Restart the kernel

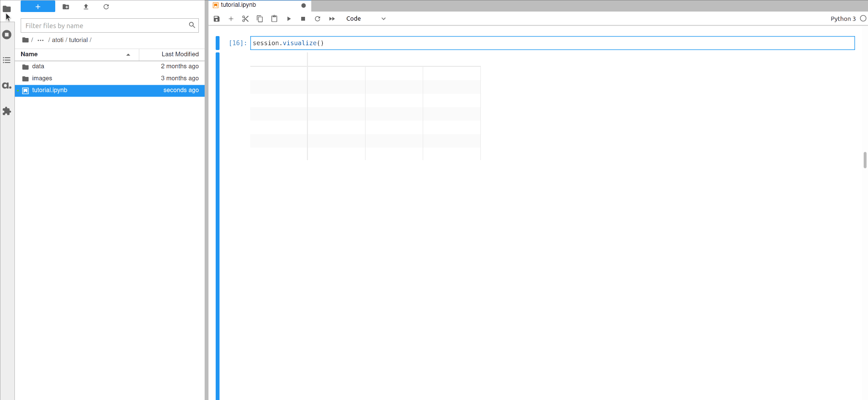pyautogui.click(x=318, y=19)
